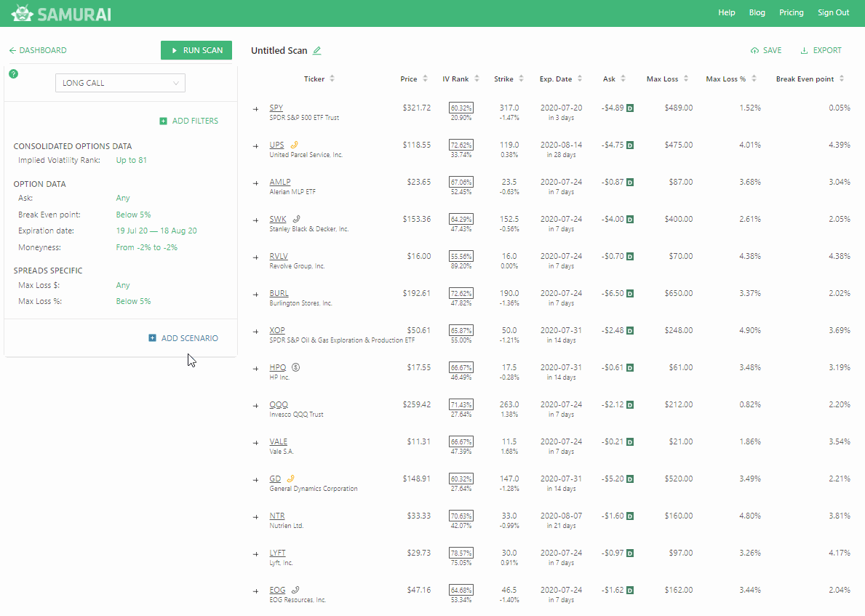865x616 pixels.
Task: Click the phone icon next to UPS
Action: tap(294, 145)
